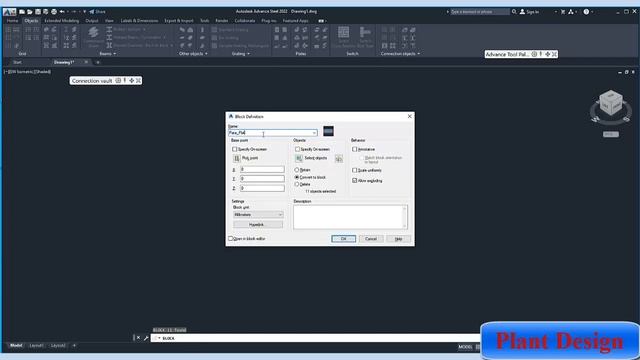
Task: Click the ViewCube in the drawing area
Action: (611, 103)
